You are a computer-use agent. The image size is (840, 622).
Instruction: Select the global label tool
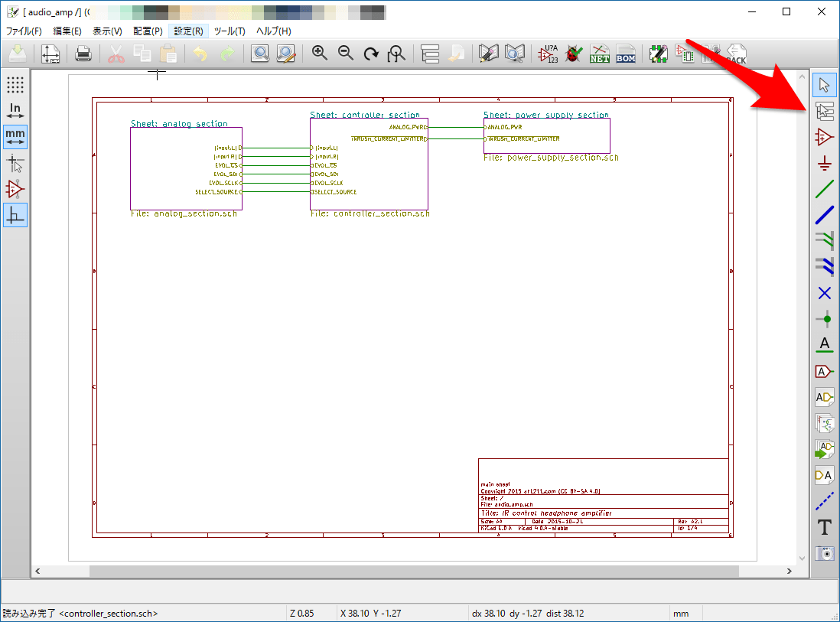tap(825, 371)
